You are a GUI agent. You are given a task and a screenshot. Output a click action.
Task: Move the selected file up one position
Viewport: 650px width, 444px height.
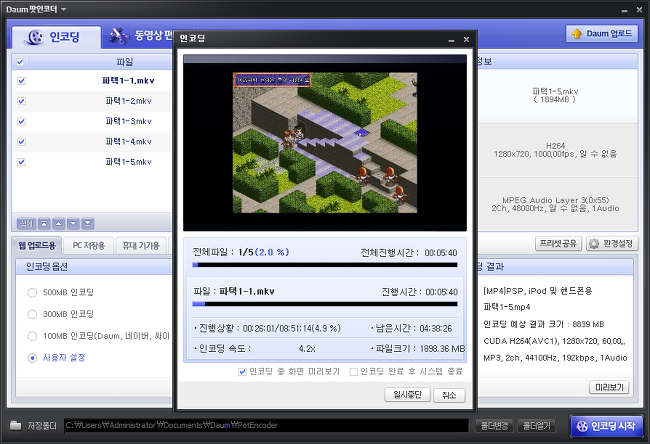pyautogui.click(x=59, y=224)
